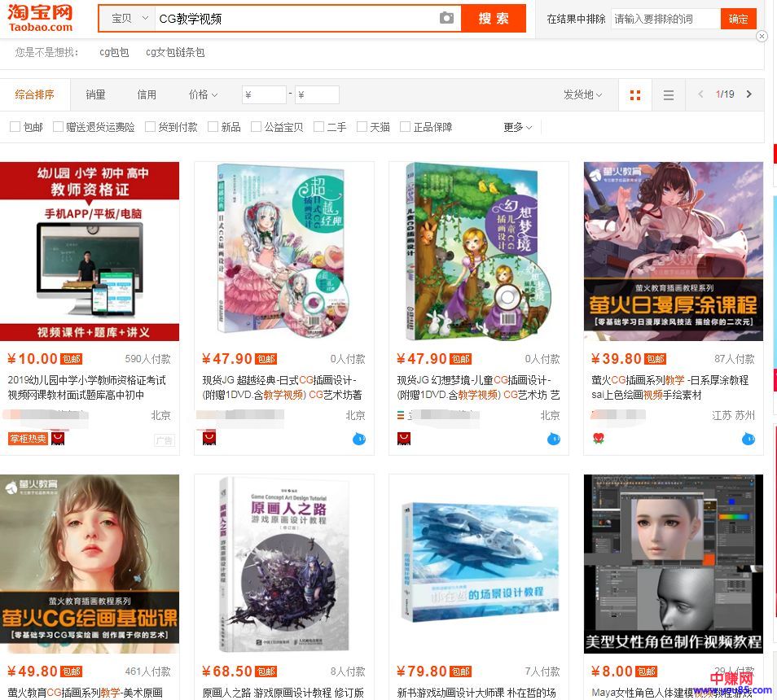Screen dimensions: 777x700
Task: Switch to list view layout icon
Action: [x=669, y=95]
